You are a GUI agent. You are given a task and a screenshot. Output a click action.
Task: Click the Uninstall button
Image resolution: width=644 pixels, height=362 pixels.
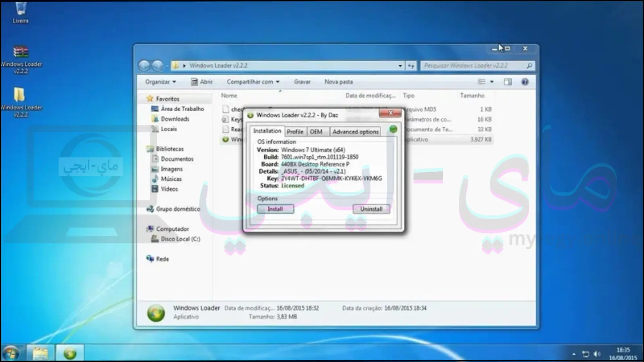[x=371, y=209]
